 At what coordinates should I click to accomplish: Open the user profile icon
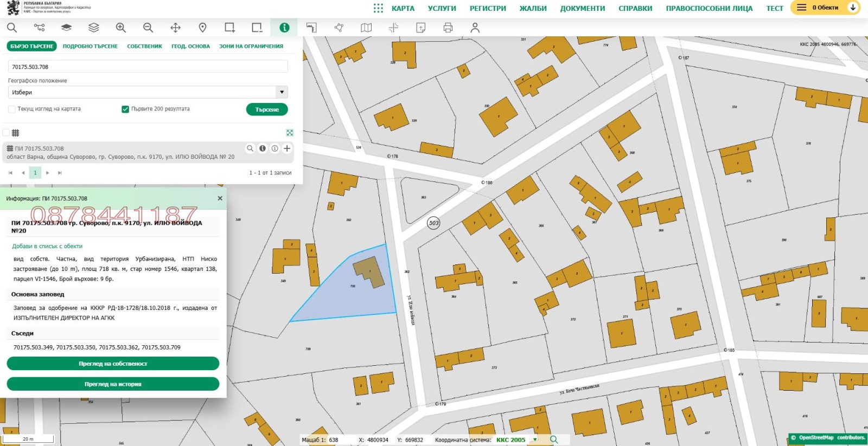pyautogui.click(x=475, y=28)
